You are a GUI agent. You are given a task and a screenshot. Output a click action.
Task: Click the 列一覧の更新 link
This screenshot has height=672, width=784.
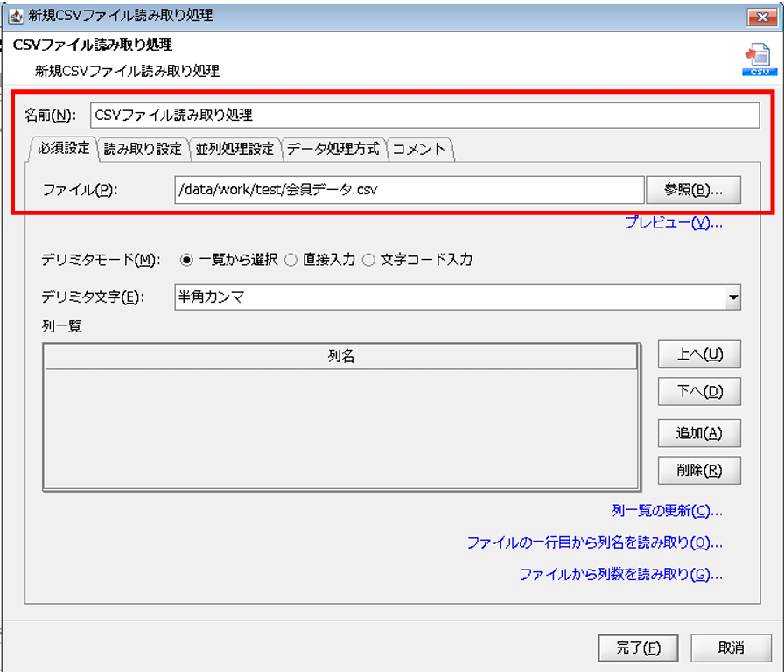(667, 511)
